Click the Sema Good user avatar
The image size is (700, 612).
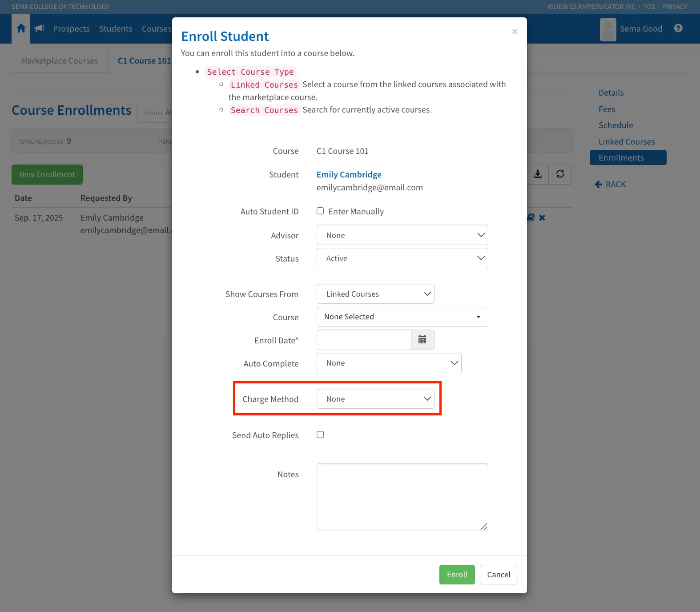pos(608,29)
